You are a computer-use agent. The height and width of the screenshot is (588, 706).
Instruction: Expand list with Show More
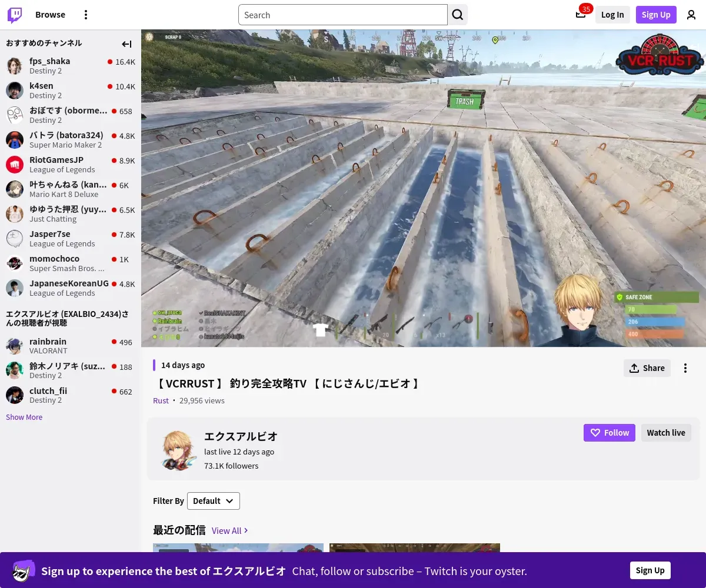coord(24,417)
